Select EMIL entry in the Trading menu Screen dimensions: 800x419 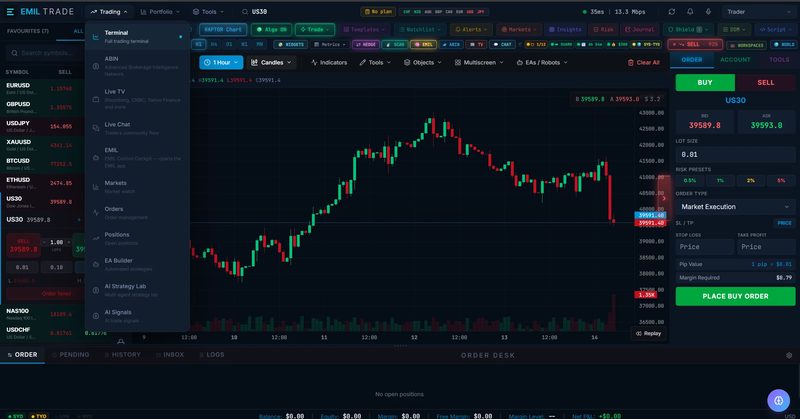(137, 157)
